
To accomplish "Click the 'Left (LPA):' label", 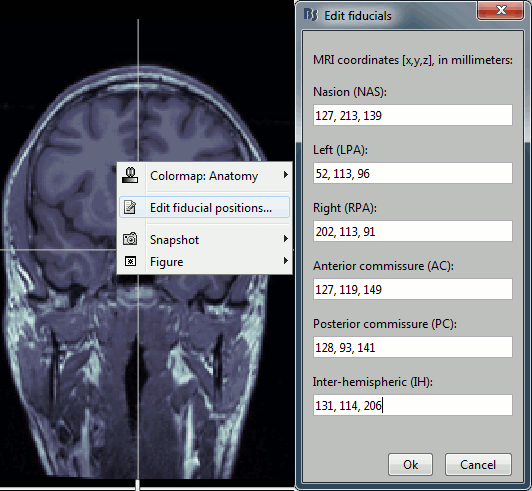I will point(340,150).
